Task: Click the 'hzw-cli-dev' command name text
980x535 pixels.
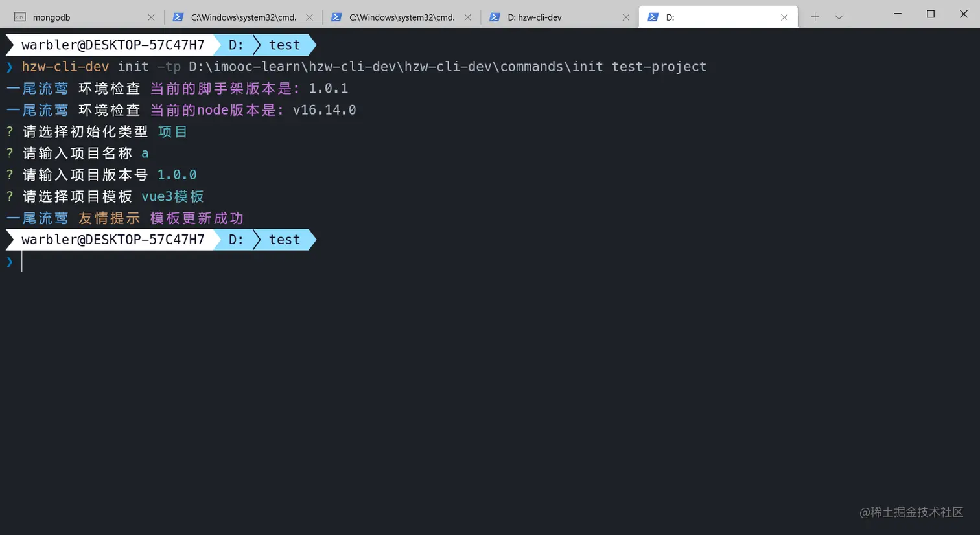Action: coord(65,67)
